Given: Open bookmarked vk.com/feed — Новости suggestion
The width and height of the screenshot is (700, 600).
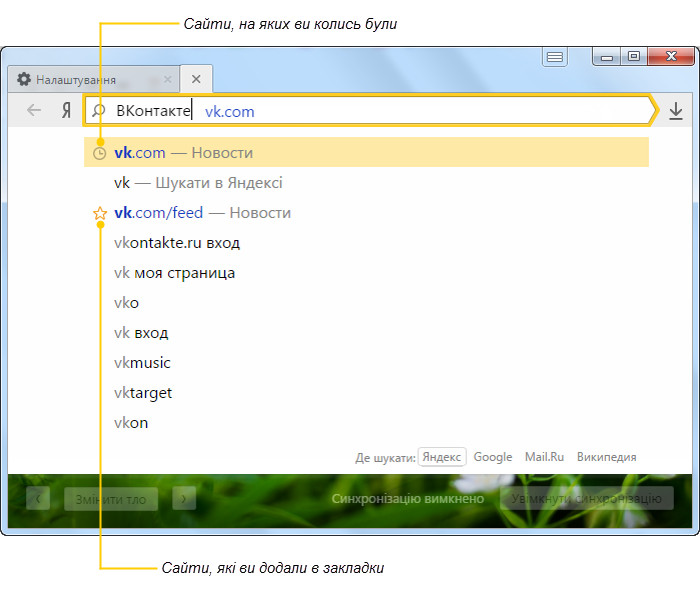Looking at the screenshot, I should click(366, 212).
